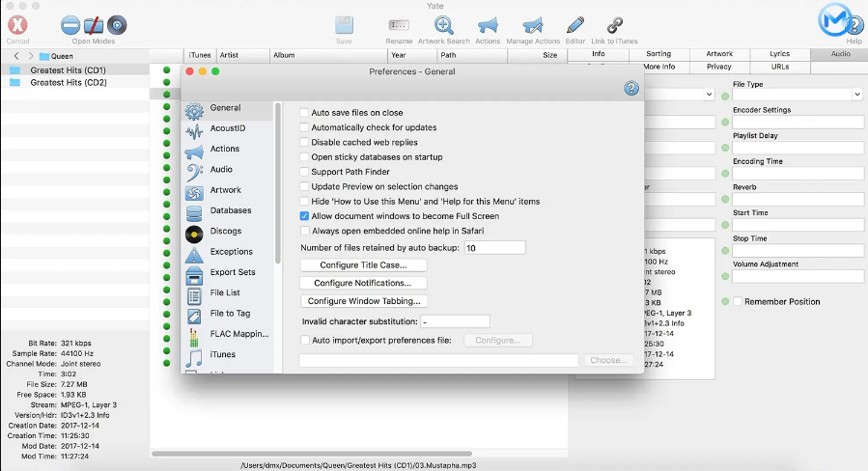This screenshot has width=868, height=471.
Task: Click the Artwork Search toolbar icon
Action: point(443,26)
